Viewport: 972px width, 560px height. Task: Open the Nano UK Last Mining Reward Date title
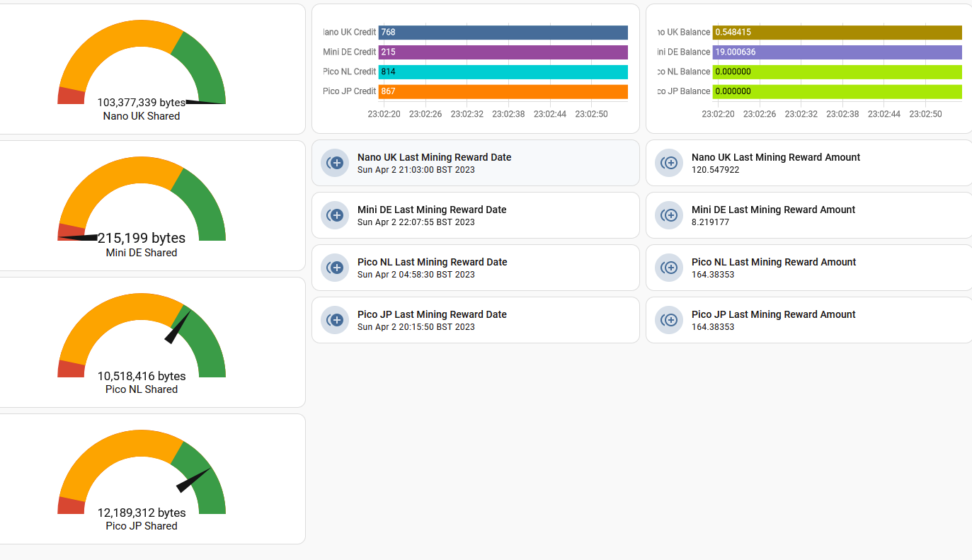tap(434, 157)
